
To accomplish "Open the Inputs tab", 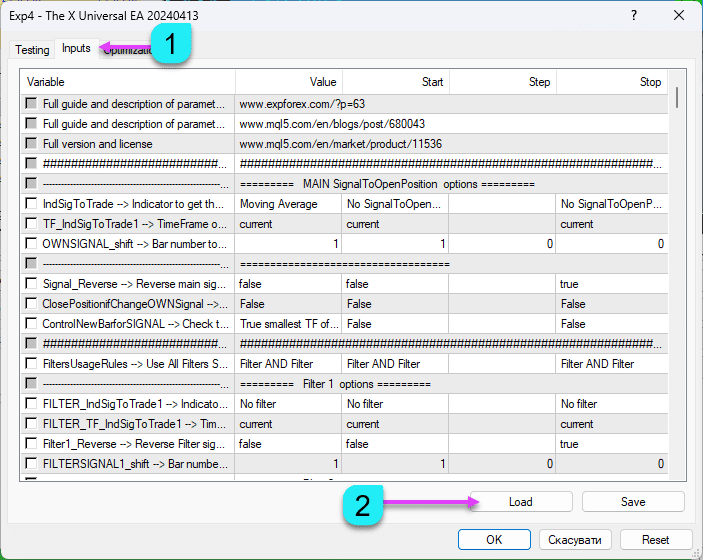I will click(76, 48).
